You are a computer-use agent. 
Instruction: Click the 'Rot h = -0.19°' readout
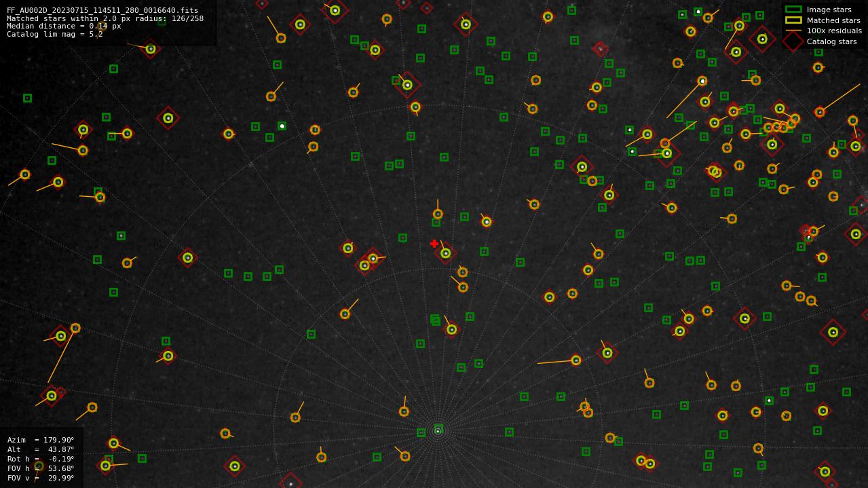pos(41,459)
